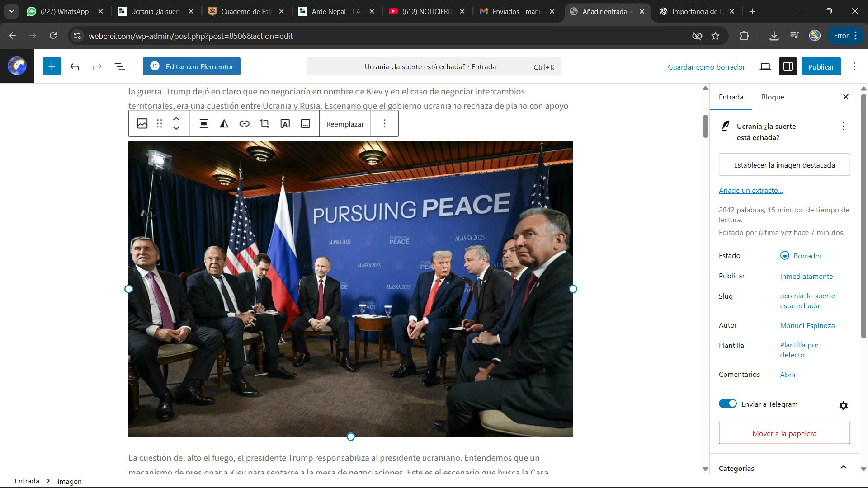Switch to the Bloque tab
Screen dimensions: 868x488
pos(773,97)
